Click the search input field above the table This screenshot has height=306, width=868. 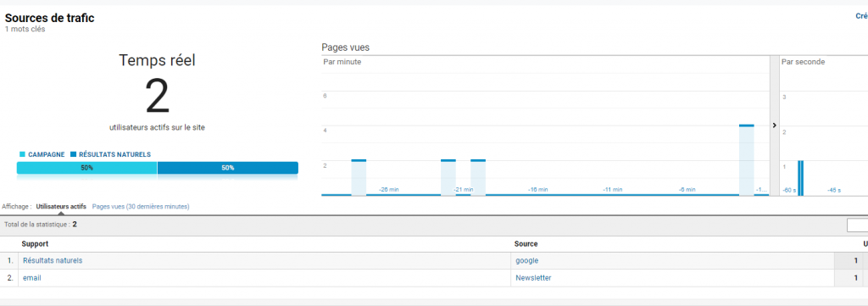tap(858, 225)
